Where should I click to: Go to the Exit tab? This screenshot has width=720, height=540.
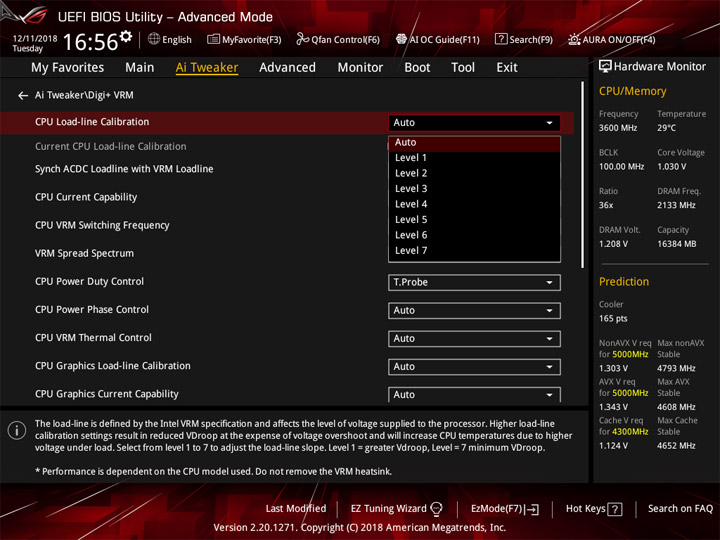[x=506, y=68]
